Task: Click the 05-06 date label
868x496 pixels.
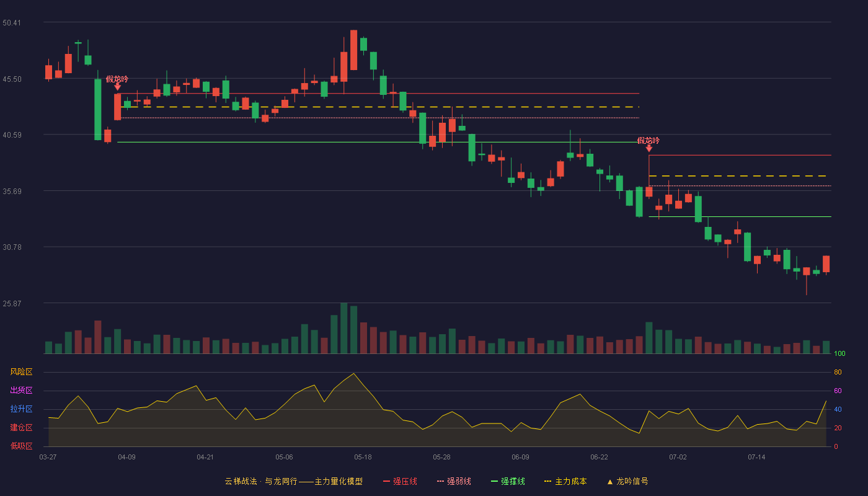Action: click(x=284, y=457)
